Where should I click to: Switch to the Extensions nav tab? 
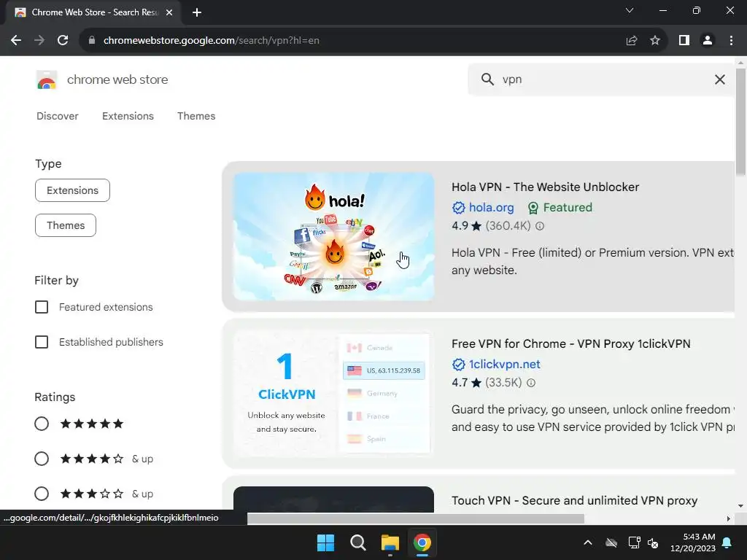[x=128, y=116]
